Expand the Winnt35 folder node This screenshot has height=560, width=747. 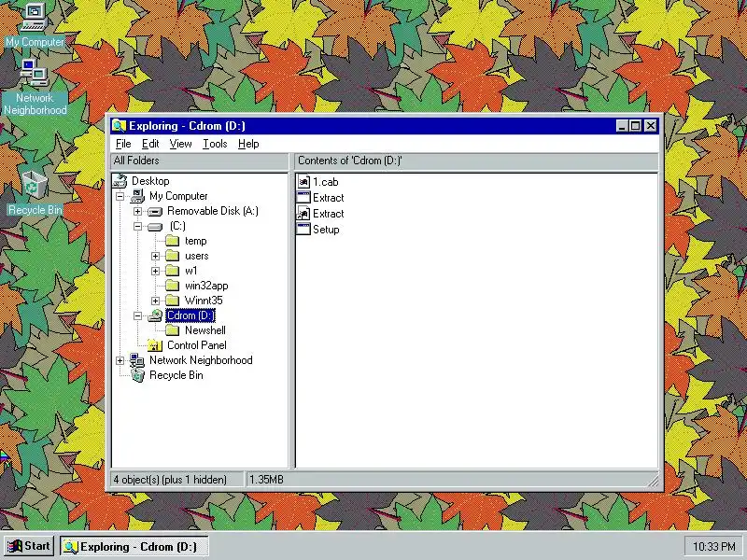[155, 301]
